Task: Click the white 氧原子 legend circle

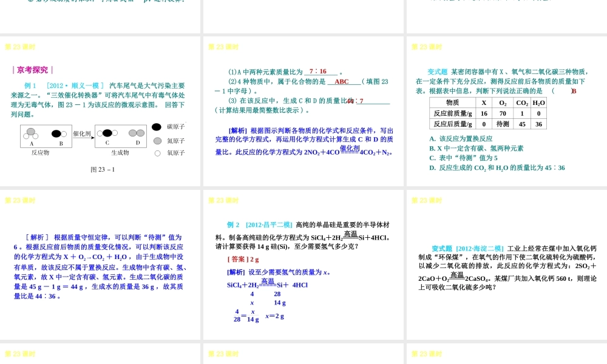Action: [158, 153]
